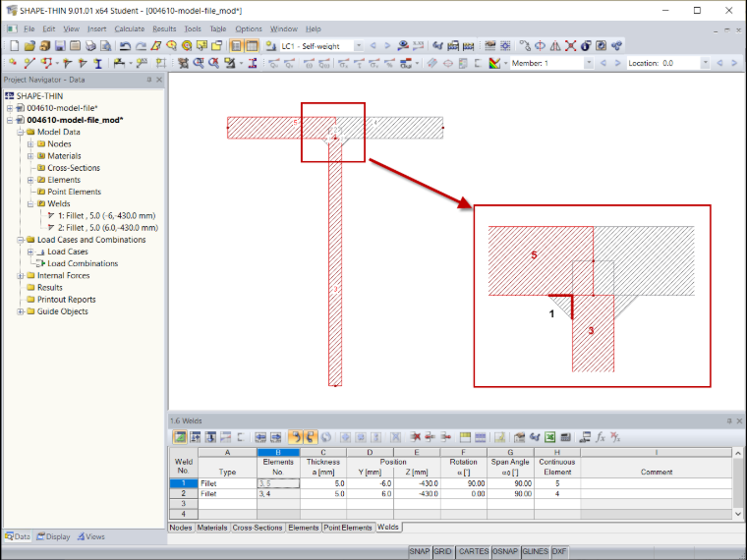Expand the Nodes tree node

pyautogui.click(x=30, y=143)
